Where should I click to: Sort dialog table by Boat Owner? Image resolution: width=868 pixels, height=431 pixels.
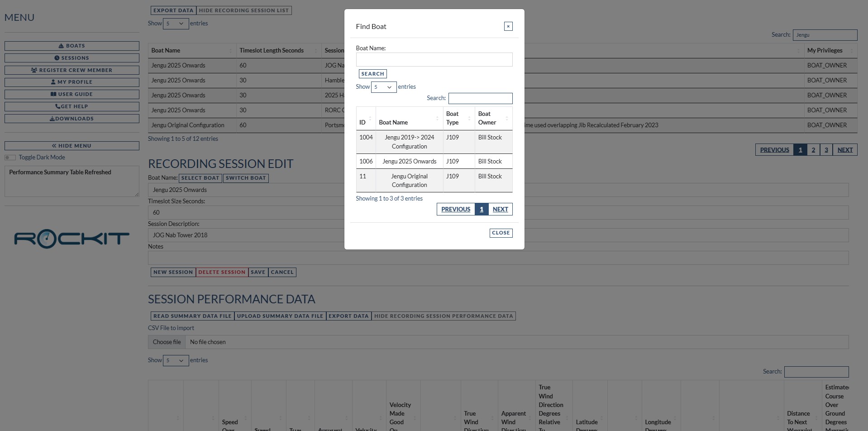pos(493,119)
